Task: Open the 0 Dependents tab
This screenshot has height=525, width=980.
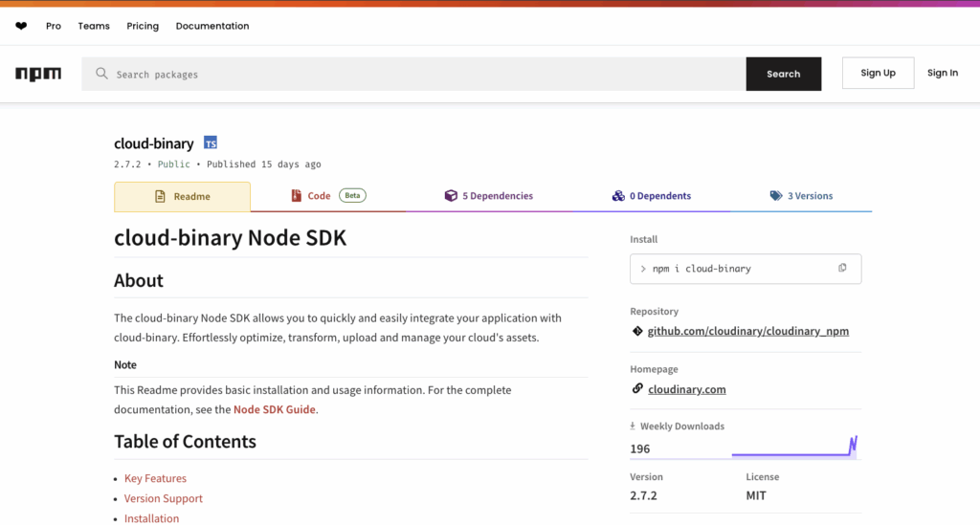Action: [x=651, y=195]
